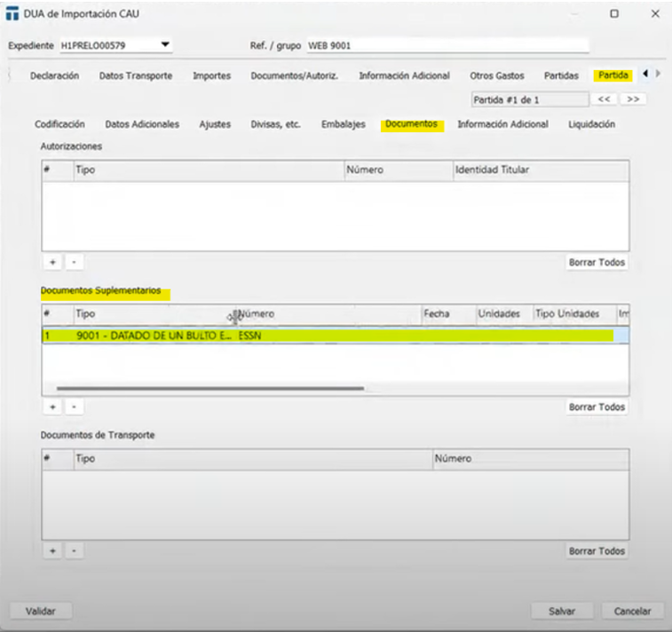Viewport: 672px width, 632px height.
Task: Go to the previous partida with <<
Action: coord(604,99)
